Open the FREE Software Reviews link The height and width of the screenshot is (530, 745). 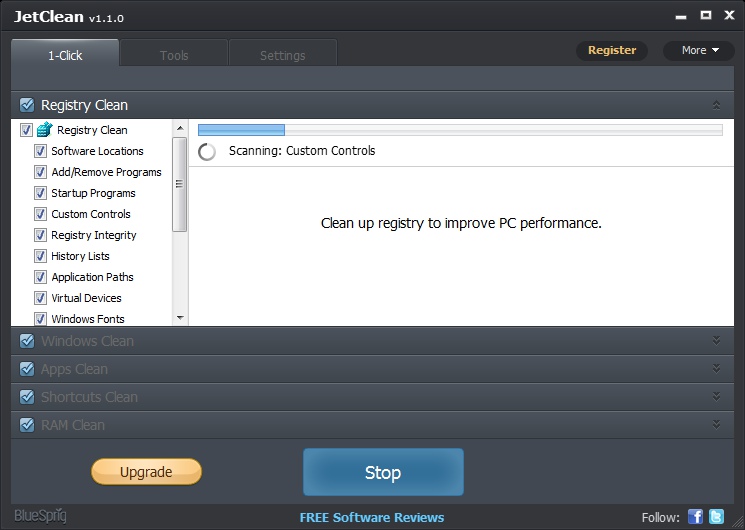tap(372, 517)
